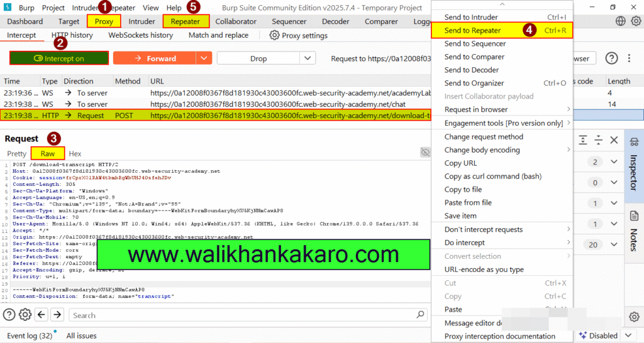
Task: Click the Drop button
Action: [258, 58]
